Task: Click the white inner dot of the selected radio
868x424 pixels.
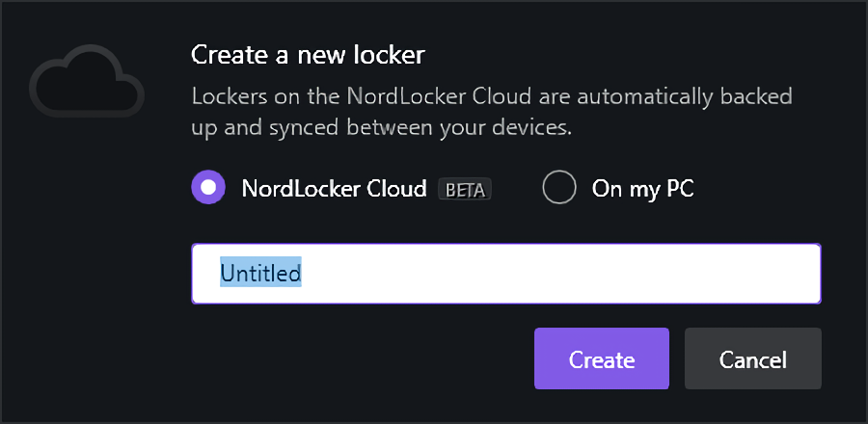Action: (x=208, y=188)
